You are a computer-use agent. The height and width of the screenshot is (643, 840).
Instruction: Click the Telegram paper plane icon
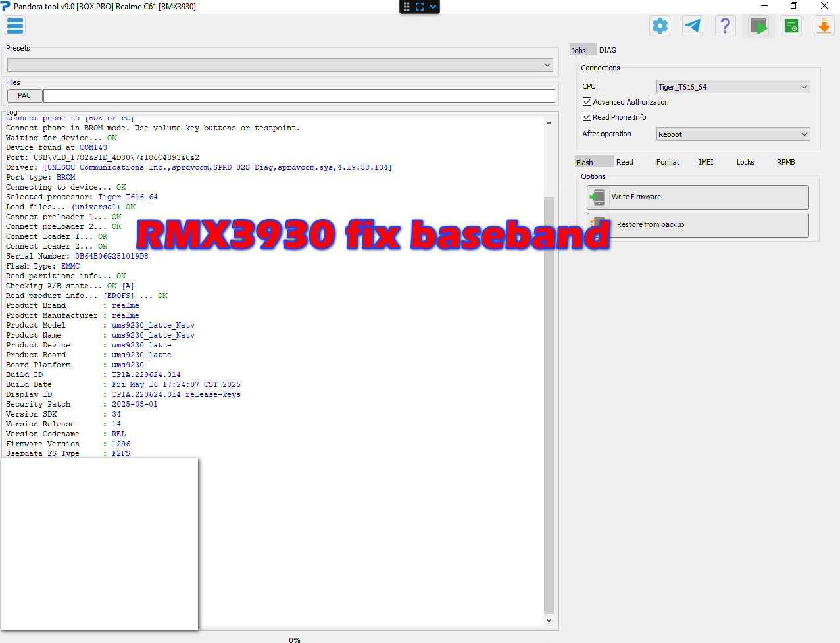[x=693, y=26]
